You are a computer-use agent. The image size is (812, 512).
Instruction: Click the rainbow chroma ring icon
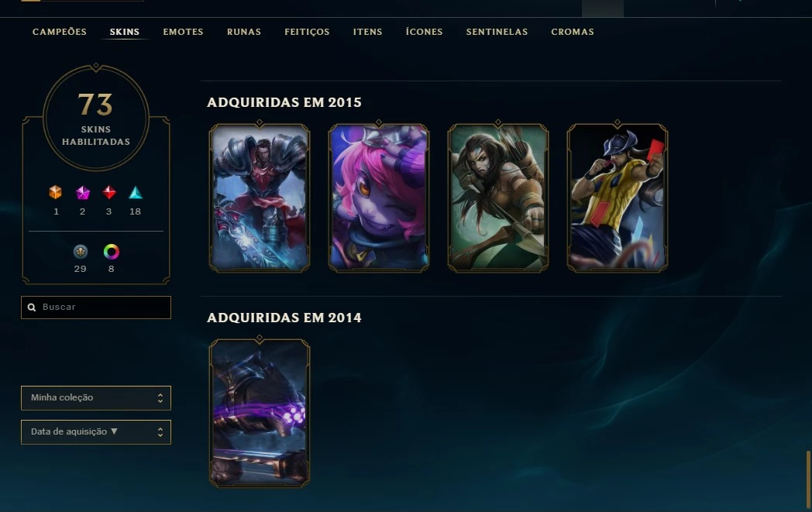coord(112,252)
